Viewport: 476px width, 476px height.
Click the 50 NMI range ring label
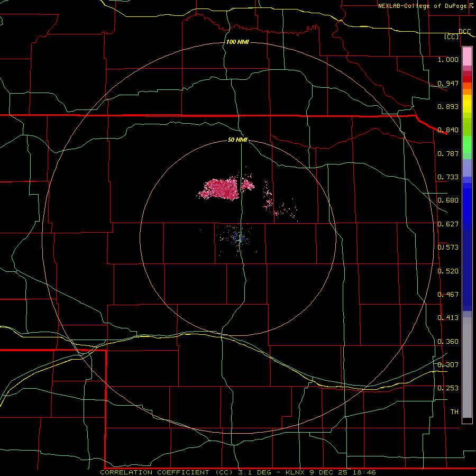tap(237, 140)
